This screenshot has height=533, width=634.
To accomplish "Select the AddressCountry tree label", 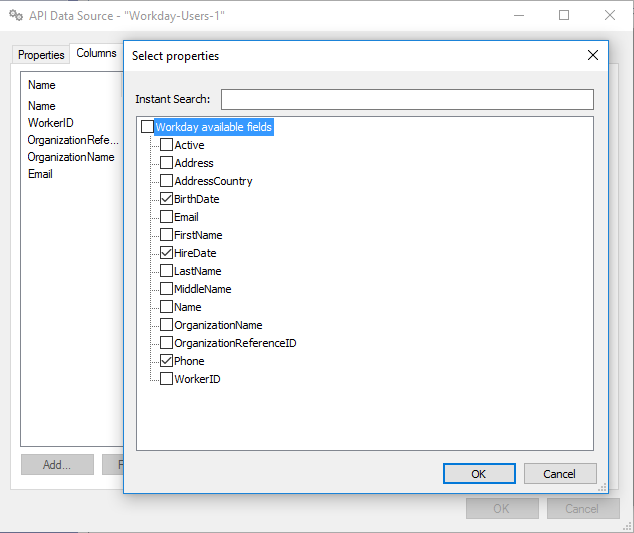I will coord(213,181).
